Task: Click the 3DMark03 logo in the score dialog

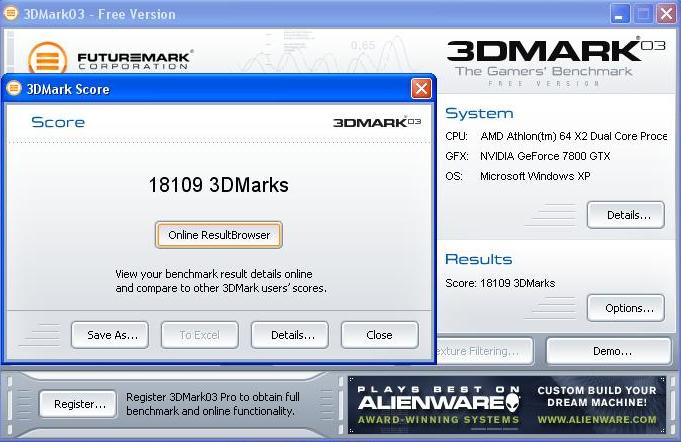Action: pyautogui.click(x=377, y=122)
